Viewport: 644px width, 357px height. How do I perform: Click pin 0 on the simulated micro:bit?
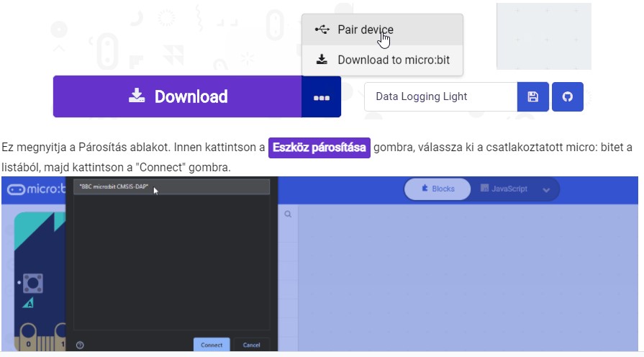pos(29,337)
